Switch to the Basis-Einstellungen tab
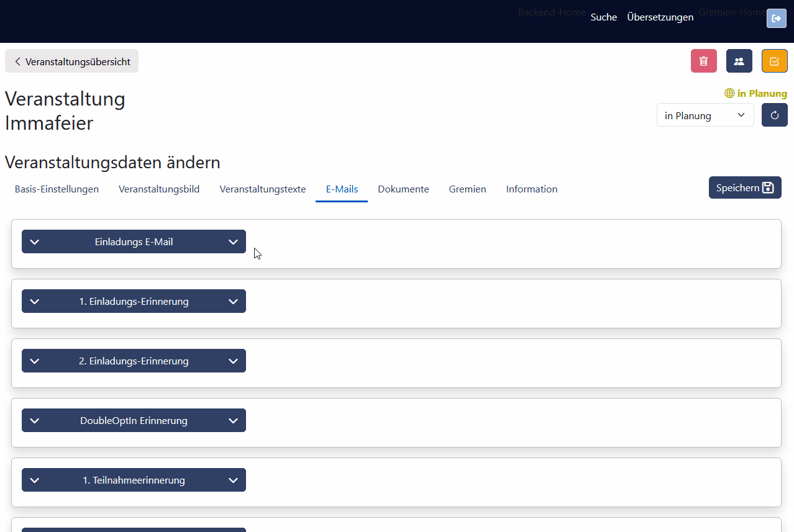 click(57, 189)
